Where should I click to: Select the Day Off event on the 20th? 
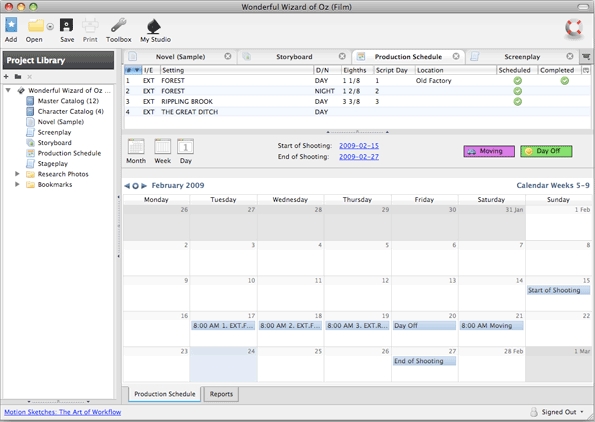(424, 326)
